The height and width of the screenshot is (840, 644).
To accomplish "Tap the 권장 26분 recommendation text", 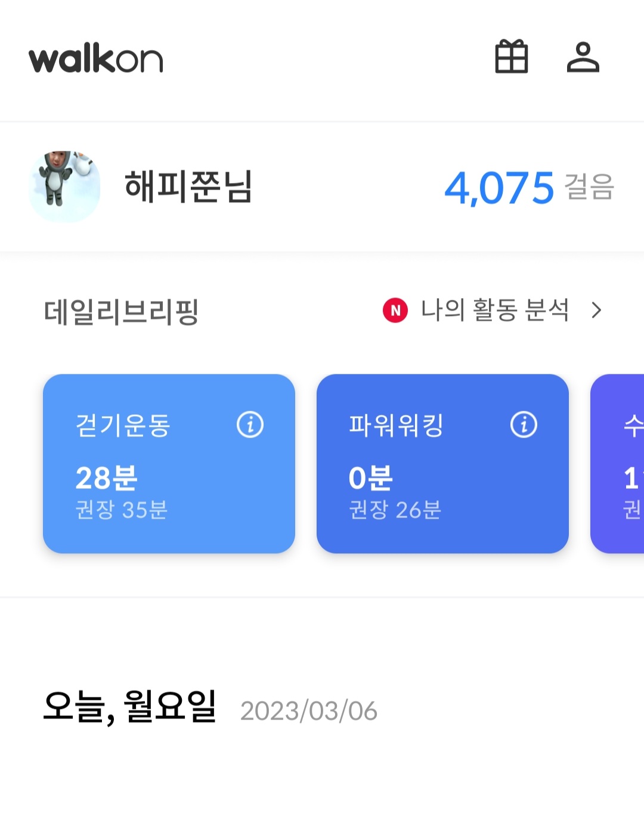I will (395, 510).
